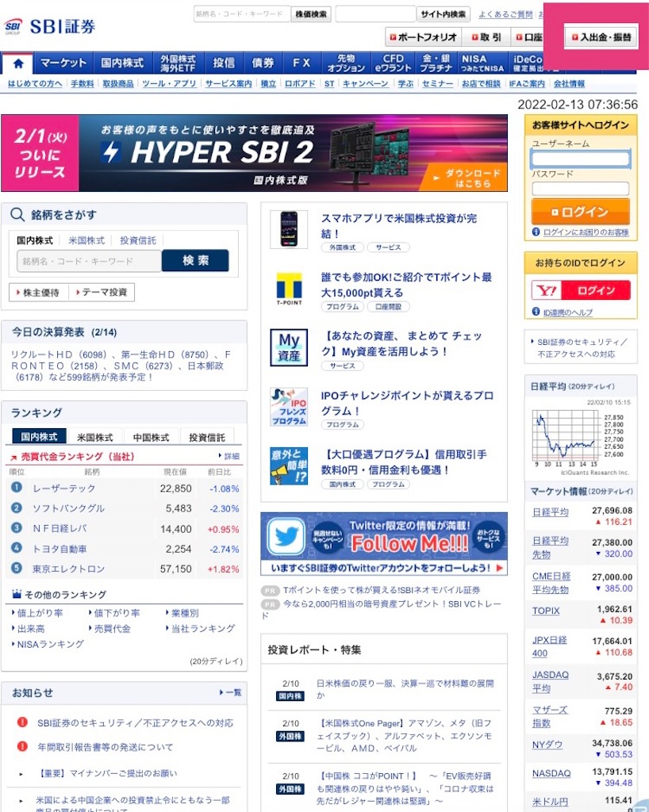649x812 pixels.
Task: Open the CFD eワラント menu
Action: (394, 63)
